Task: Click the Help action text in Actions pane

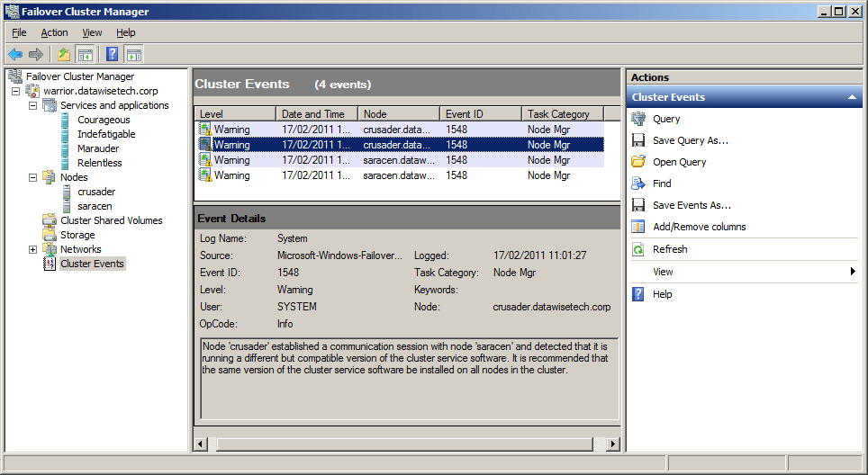Action: click(x=662, y=294)
